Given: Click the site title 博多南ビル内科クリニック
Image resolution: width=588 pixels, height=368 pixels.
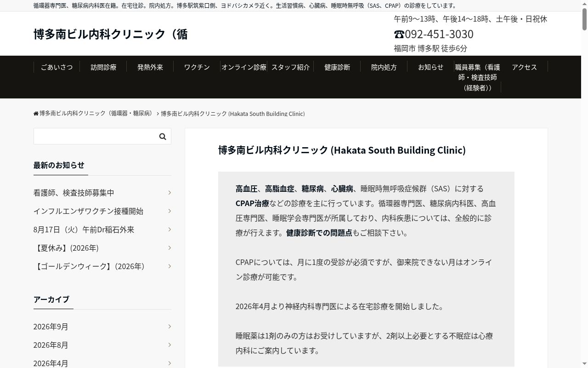Looking at the screenshot, I should click(110, 34).
